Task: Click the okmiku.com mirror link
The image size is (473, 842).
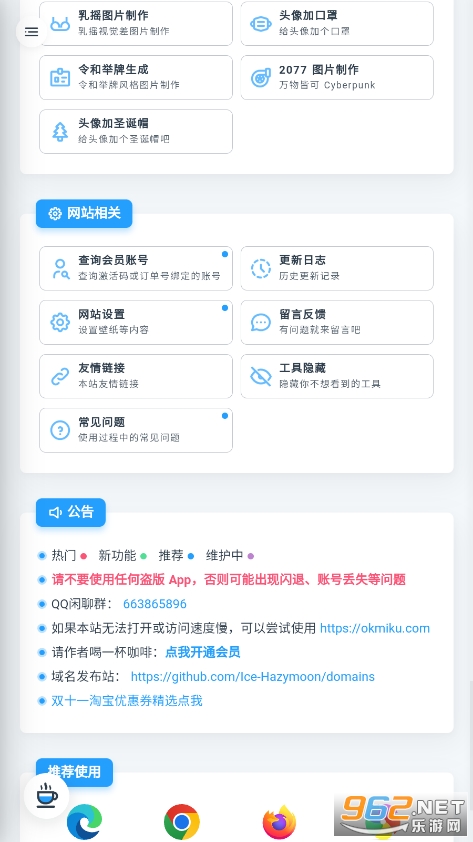Action: [x=375, y=628]
